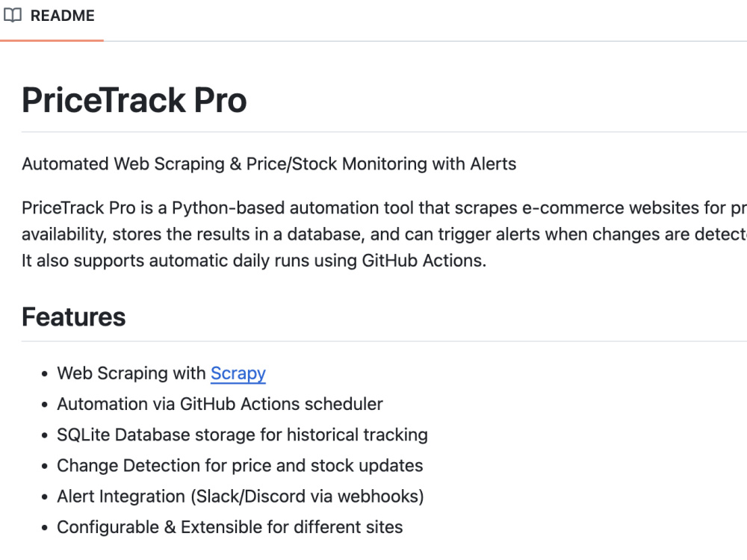Click the open-book README icon
Screen dimensions: 747x560
click(13, 15)
